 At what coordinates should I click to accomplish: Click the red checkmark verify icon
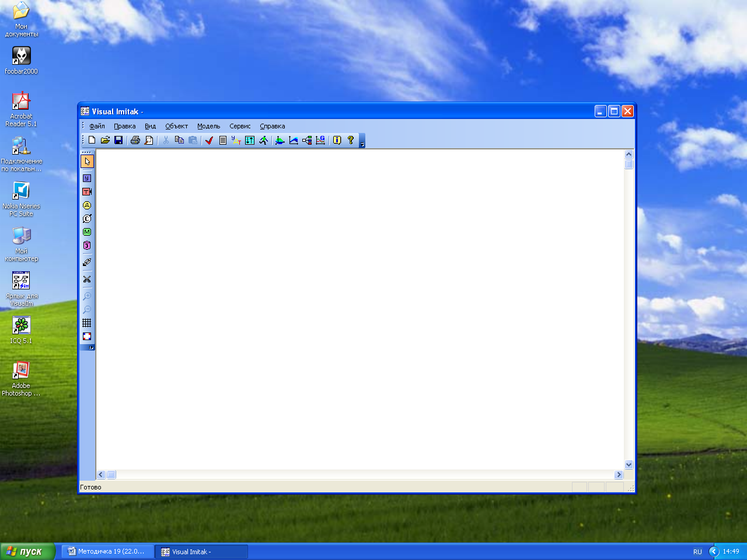[x=209, y=140]
